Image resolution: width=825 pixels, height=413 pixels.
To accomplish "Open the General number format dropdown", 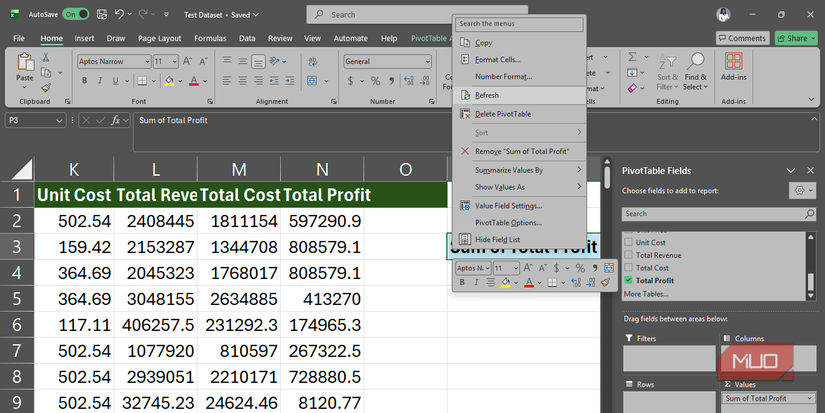I will click(x=427, y=62).
